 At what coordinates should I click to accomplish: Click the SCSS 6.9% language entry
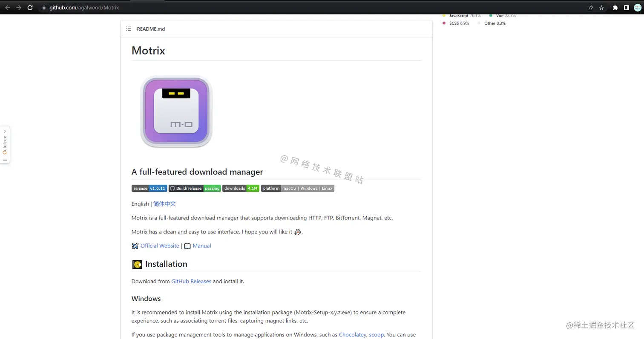tap(456, 23)
